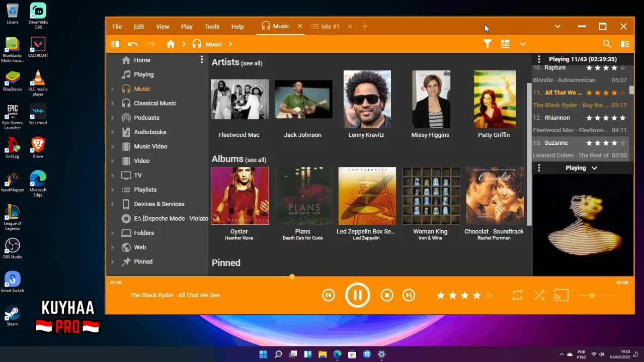Open the View menu
Screen dimensions: 644x362
163,27
